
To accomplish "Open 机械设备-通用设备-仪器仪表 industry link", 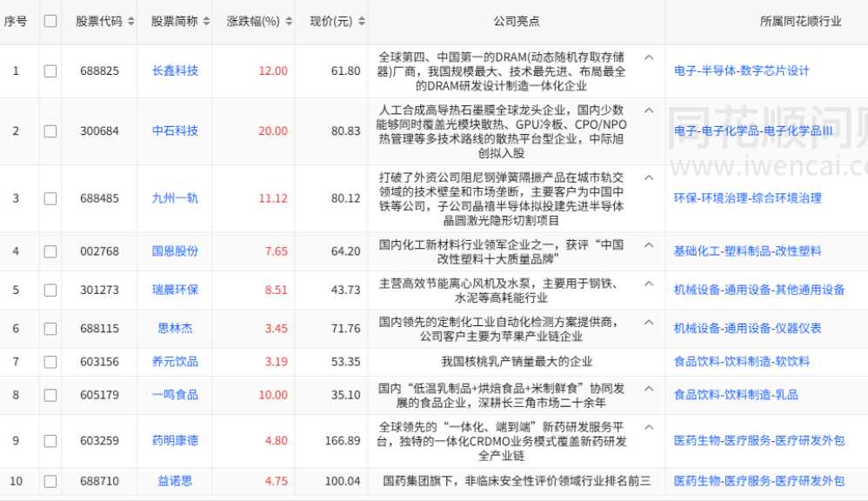I will point(747,328).
